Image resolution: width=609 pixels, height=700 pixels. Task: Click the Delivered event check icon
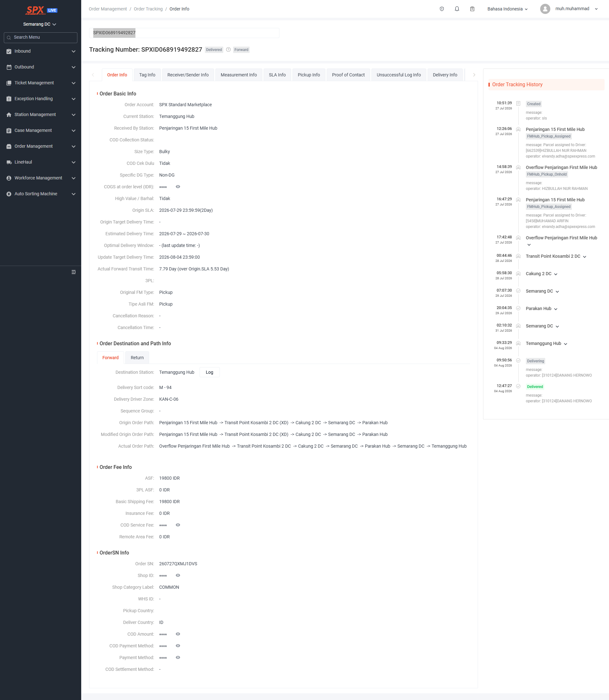point(518,386)
